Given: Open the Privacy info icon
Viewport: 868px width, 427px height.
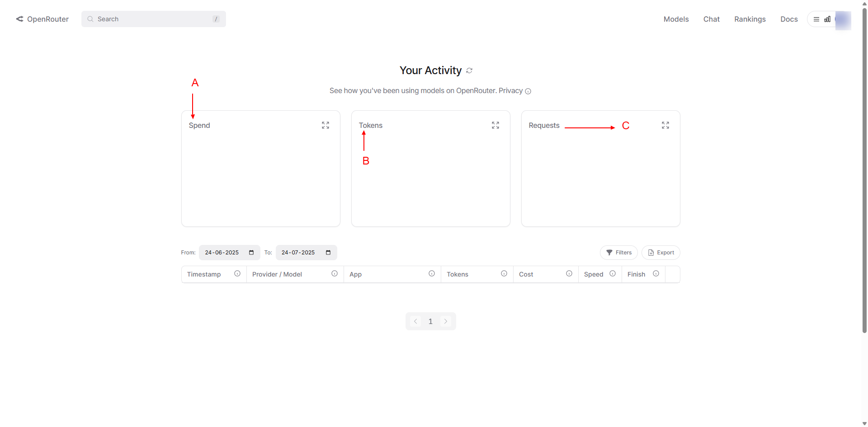Looking at the screenshot, I should click(528, 91).
